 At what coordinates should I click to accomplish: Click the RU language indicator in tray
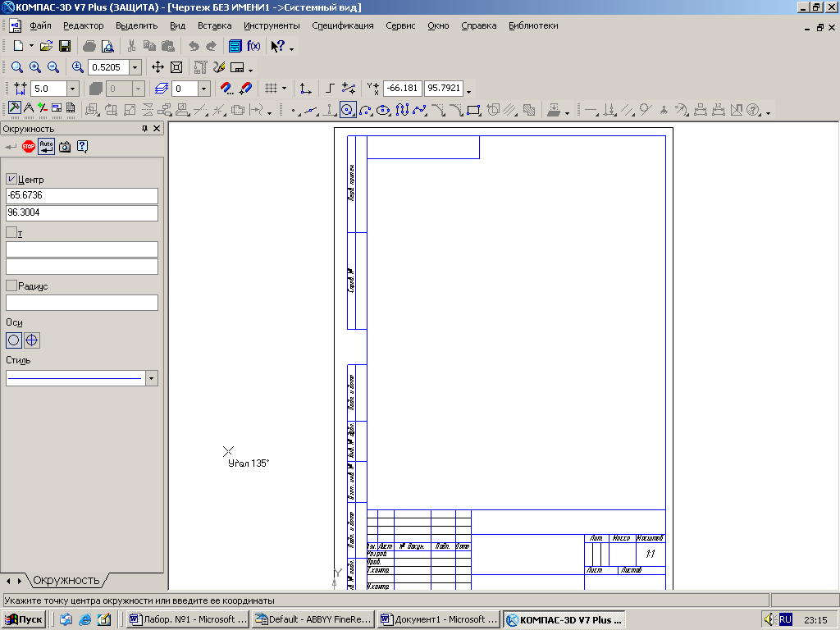coord(785,620)
